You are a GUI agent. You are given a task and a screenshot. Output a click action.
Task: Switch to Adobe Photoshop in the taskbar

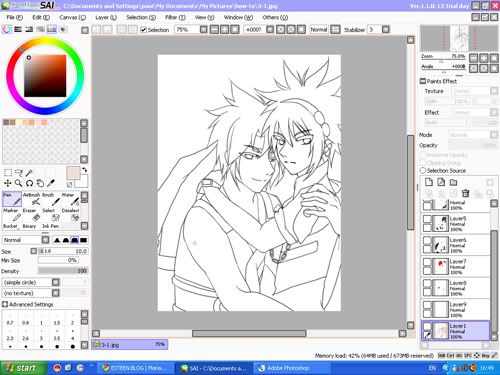pyautogui.click(x=289, y=368)
